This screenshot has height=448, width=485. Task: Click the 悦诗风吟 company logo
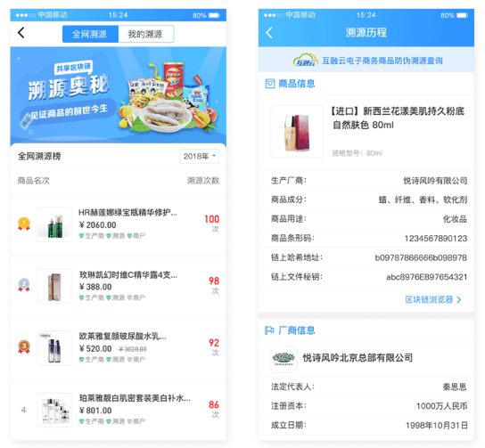click(x=284, y=359)
